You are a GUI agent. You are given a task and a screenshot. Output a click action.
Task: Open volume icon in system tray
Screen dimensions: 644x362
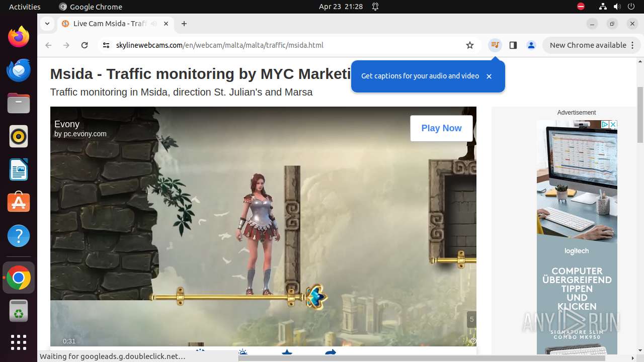[617, 7]
